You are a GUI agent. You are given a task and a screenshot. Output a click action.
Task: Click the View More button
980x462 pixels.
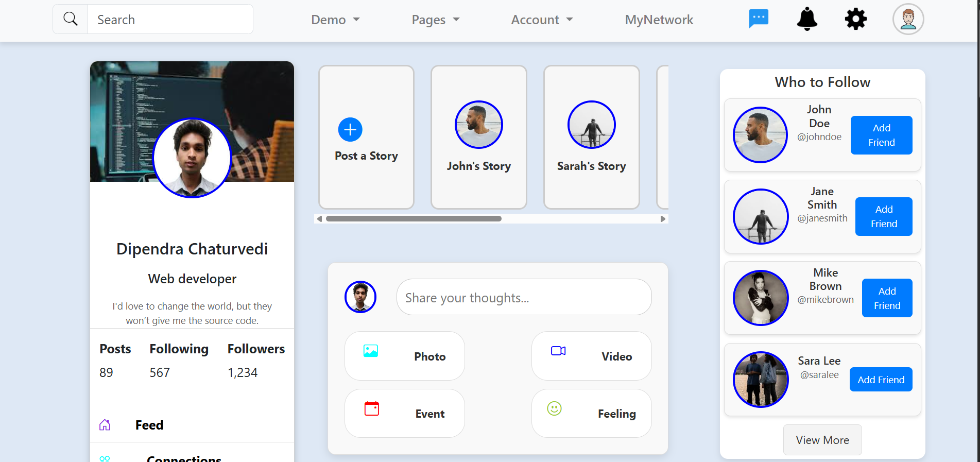pos(822,440)
